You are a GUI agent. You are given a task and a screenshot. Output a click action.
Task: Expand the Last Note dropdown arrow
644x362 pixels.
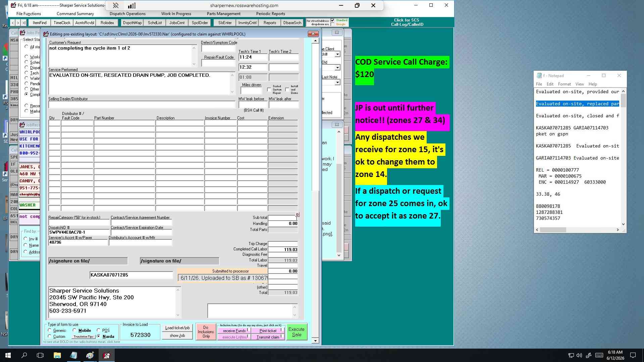coord(337,82)
